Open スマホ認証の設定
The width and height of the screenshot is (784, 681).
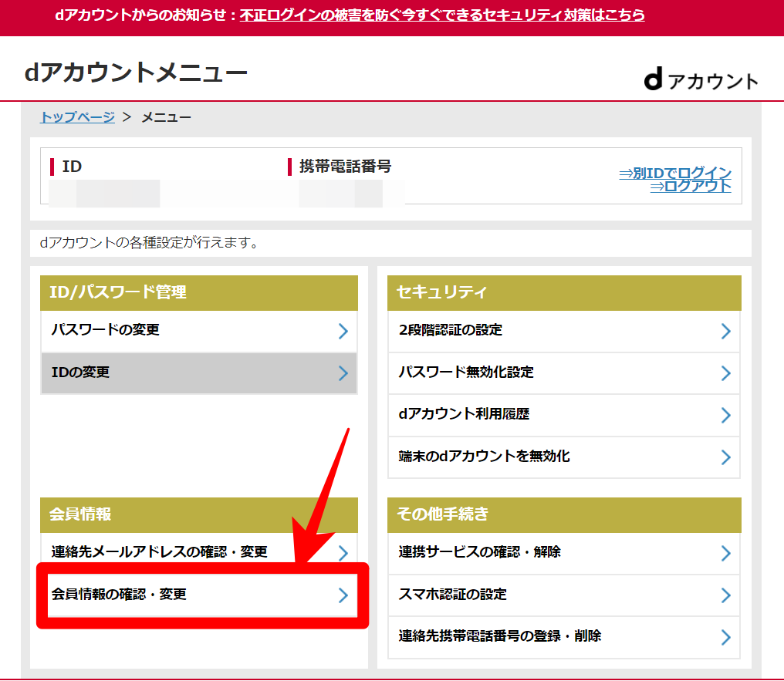[564, 595]
